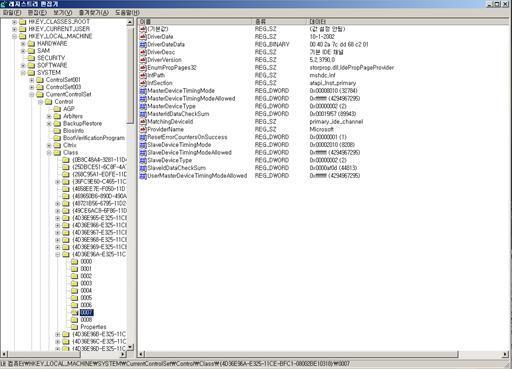Expand the HKEY_CLASSES_ROOT hive
Image resolution: width=512 pixels, height=369 pixels.
14,22
